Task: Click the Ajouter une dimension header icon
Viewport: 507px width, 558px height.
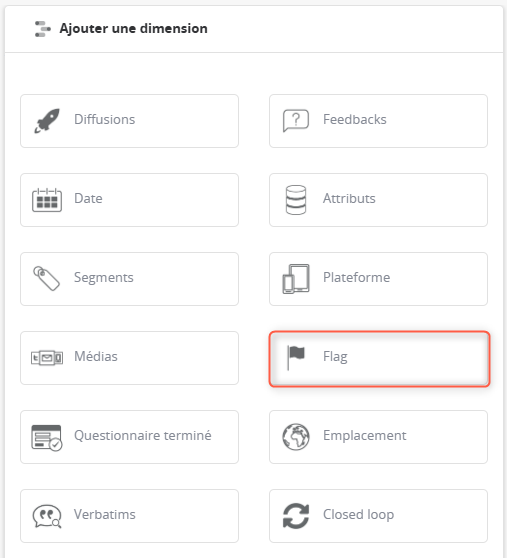Action: (x=43, y=29)
